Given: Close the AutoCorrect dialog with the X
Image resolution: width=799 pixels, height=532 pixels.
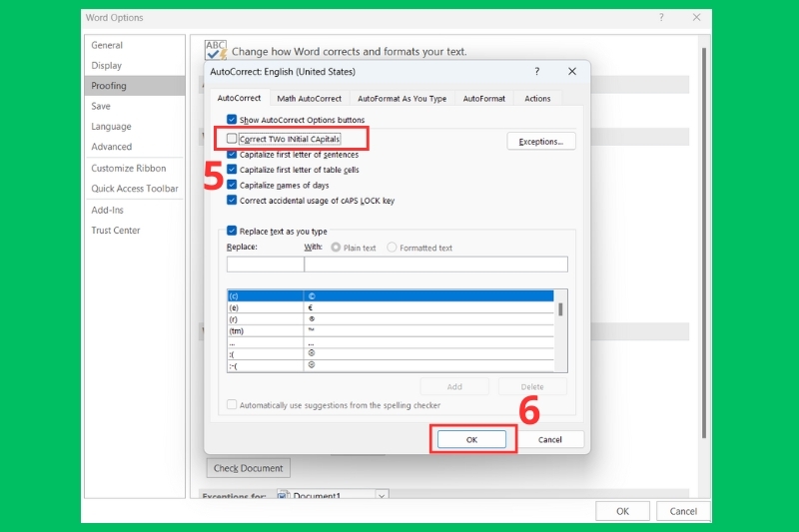Looking at the screenshot, I should pyautogui.click(x=571, y=71).
